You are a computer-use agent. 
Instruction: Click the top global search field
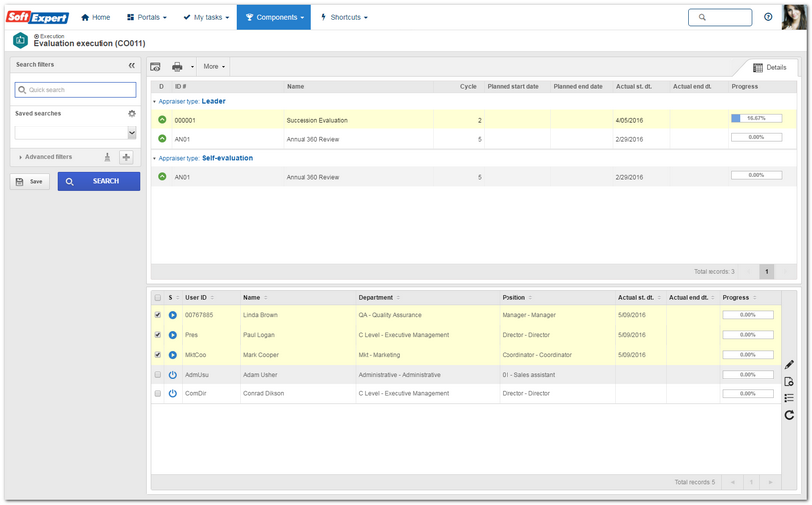point(719,17)
